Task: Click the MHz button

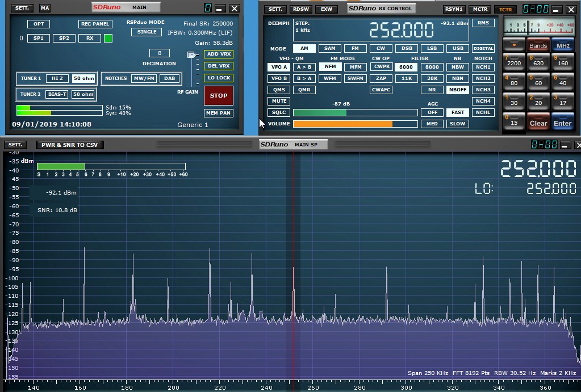Action: click(562, 45)
